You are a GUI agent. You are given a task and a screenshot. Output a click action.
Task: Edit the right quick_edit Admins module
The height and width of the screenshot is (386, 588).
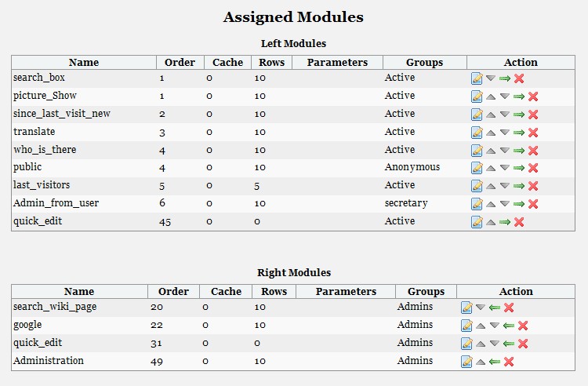(466, 344)
